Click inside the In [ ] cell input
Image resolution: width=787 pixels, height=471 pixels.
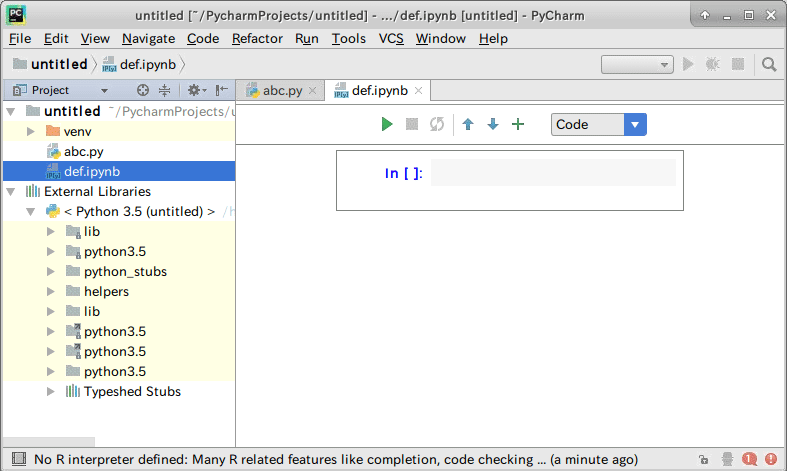pyautogui.click(x=553, y=173)
